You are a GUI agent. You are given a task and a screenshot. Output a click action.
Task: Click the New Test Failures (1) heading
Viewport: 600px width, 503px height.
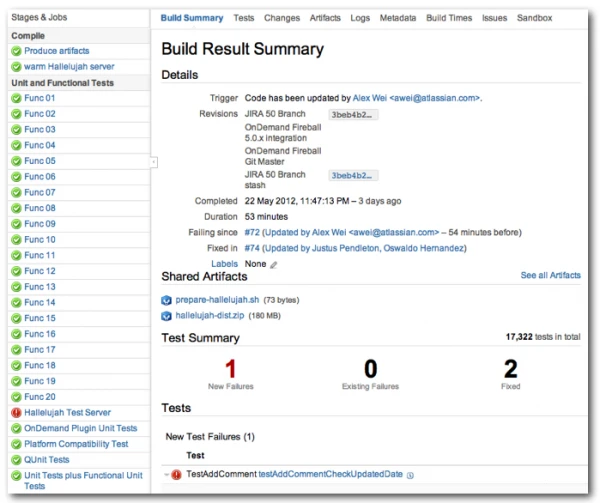click(x=210, y=437)
